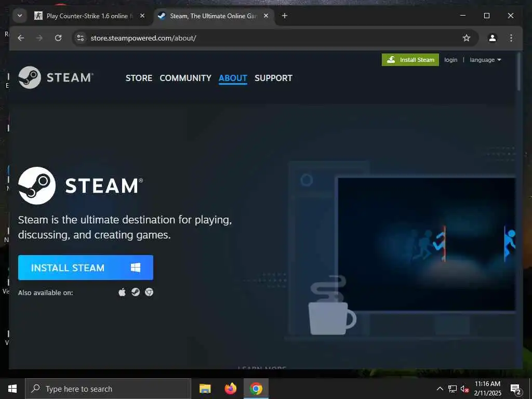Close the Steam browser tab

pyautogui.click(x=266, y=16)
